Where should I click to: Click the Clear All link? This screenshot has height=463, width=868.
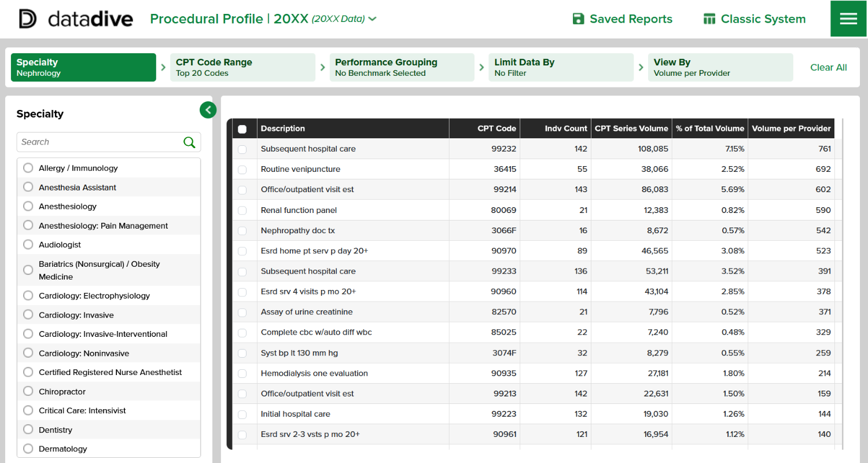(x=828, y=68)
